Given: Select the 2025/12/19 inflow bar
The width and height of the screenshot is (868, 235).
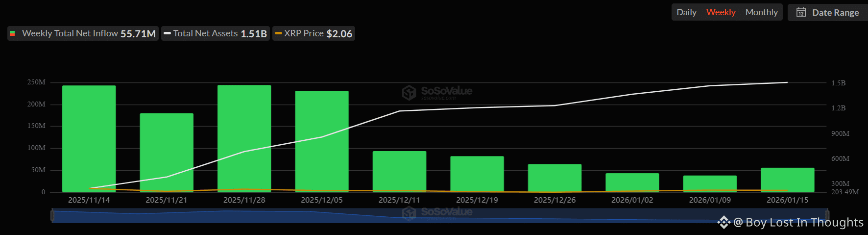Looking at the screenshot, I should pyautogui.click(x=477, y=174).
